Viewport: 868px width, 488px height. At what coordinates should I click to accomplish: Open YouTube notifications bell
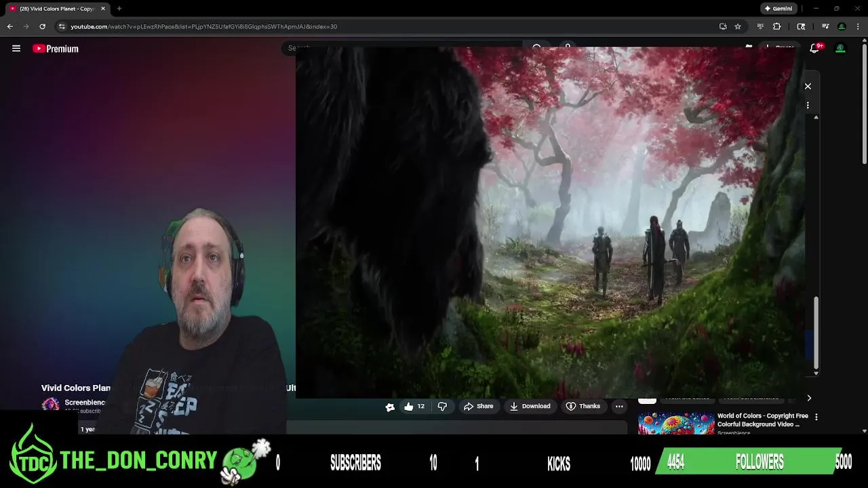(x=816, y=48)
